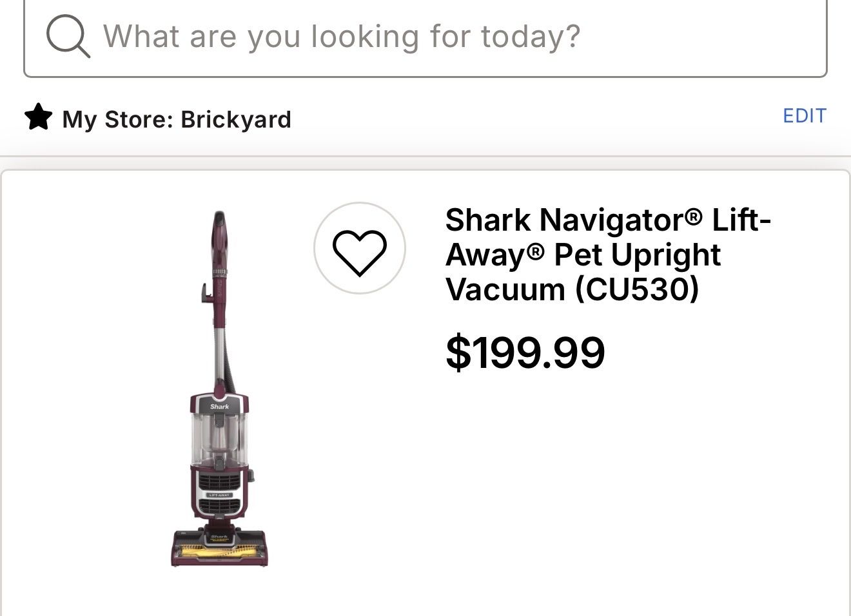The image size is (851, 616).
Task: Toggle the heart favorite on Shark vacuum
Action: tap(359, 249)
